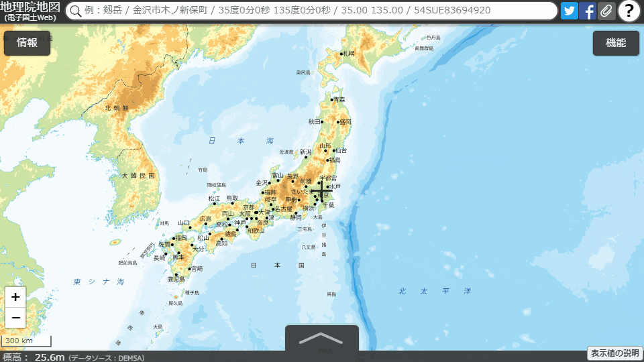Zoom in with plus button

click(15, 297)
